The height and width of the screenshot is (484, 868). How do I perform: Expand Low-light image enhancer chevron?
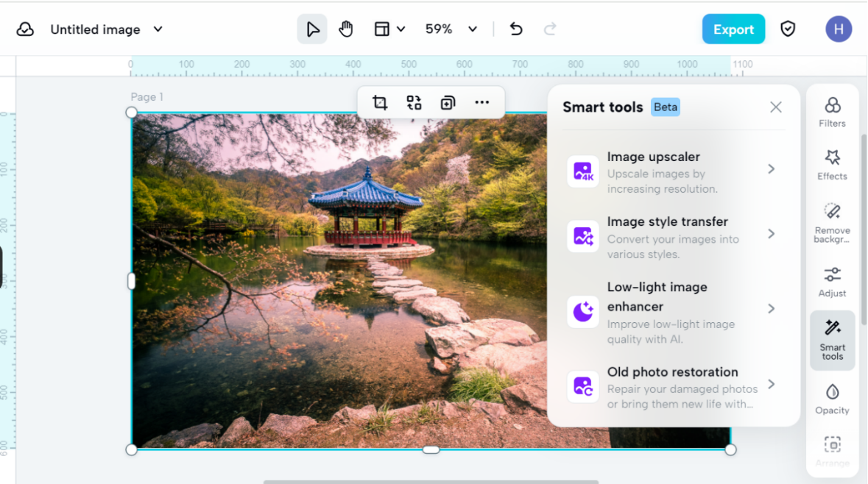coord(771,309)
